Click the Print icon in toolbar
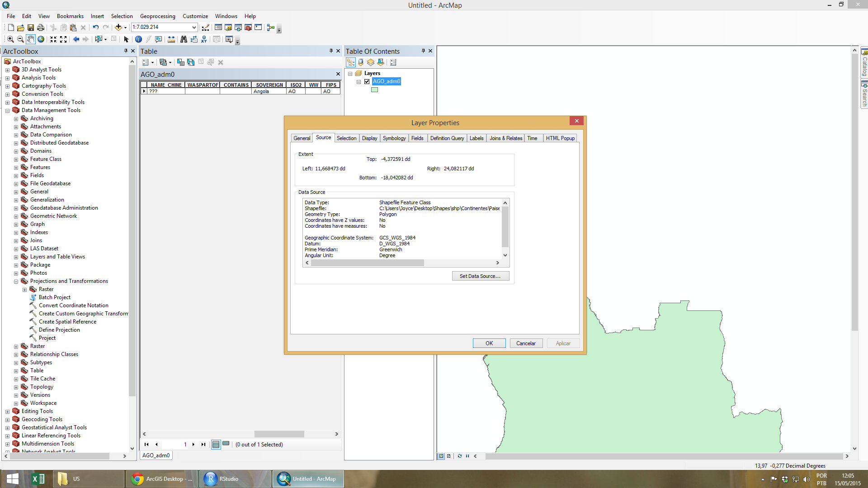868x488 pixels. click(41, 28)
